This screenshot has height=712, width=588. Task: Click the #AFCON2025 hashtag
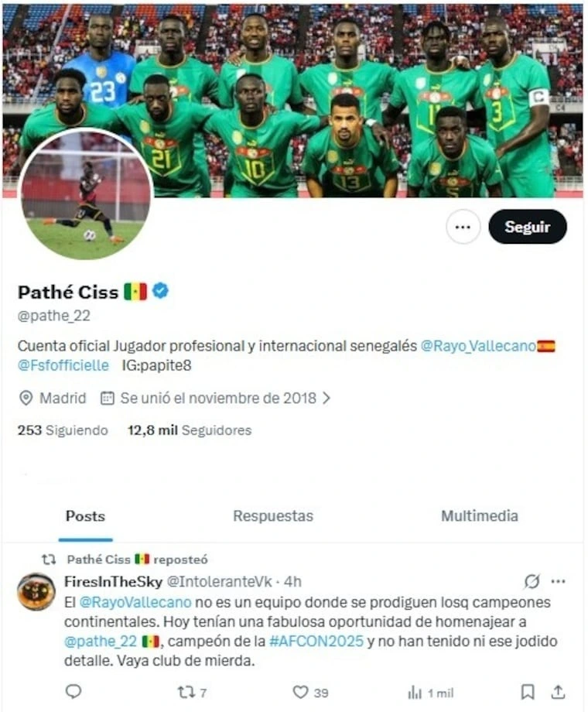pos(316,641)
